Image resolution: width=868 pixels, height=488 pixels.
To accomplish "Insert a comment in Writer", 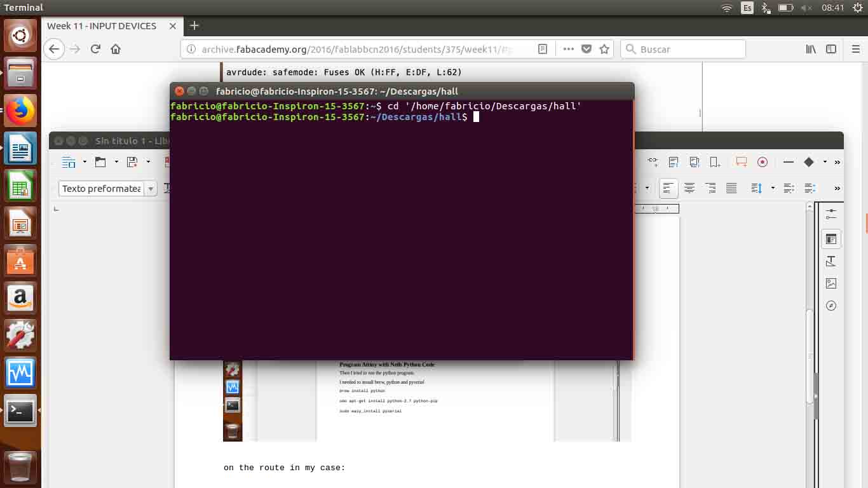I will click(x=742, y=162).
